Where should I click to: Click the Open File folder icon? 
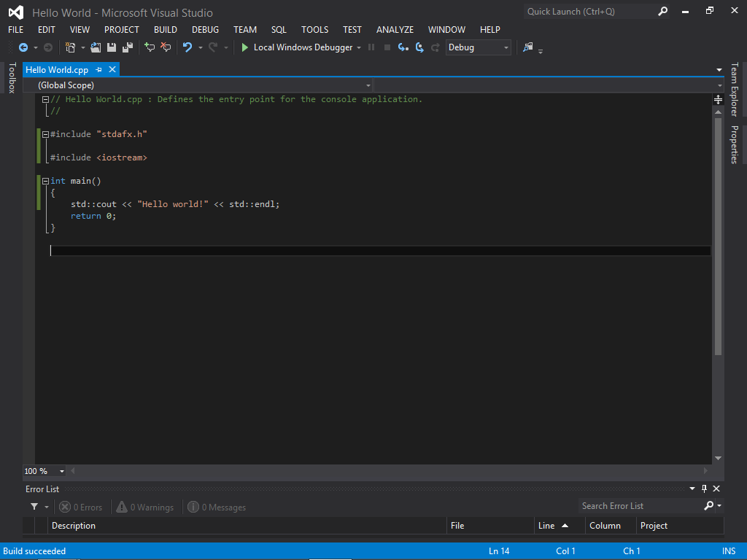(x=96, y=47)
